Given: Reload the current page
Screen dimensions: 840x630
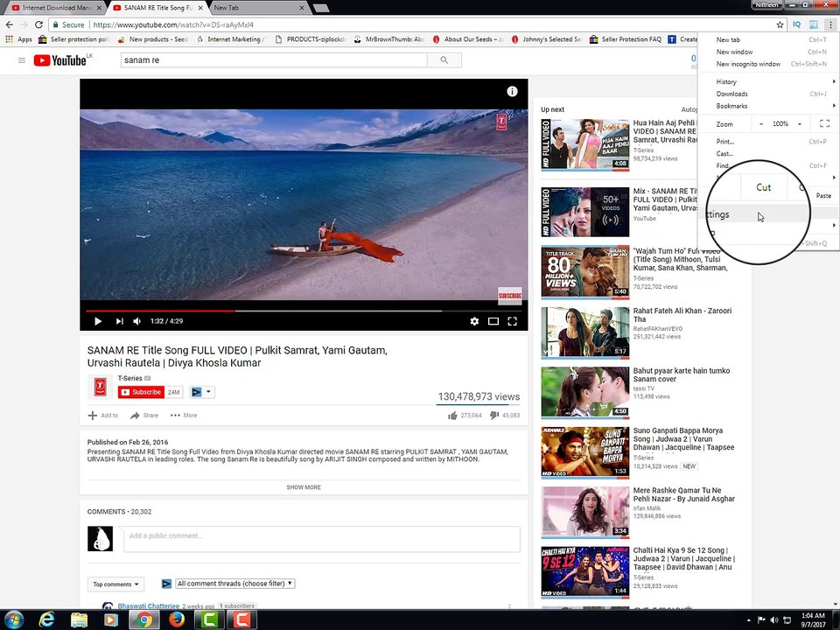Looking at the screenshot, I should [x=38, y=24].
